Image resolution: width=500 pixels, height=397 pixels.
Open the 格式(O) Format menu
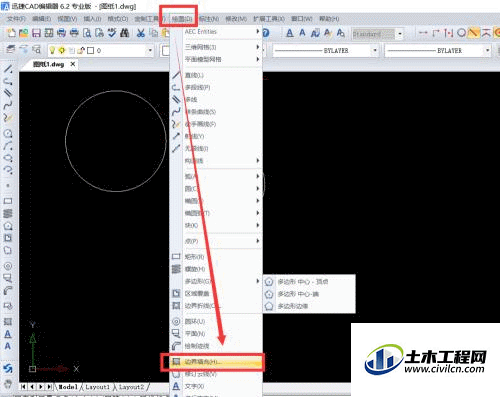(118, 19)
